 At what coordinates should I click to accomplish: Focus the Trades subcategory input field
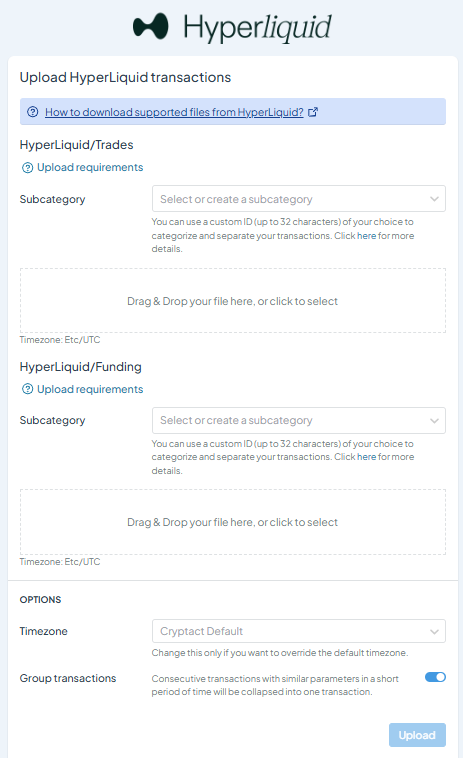click(x=299, y=199)
